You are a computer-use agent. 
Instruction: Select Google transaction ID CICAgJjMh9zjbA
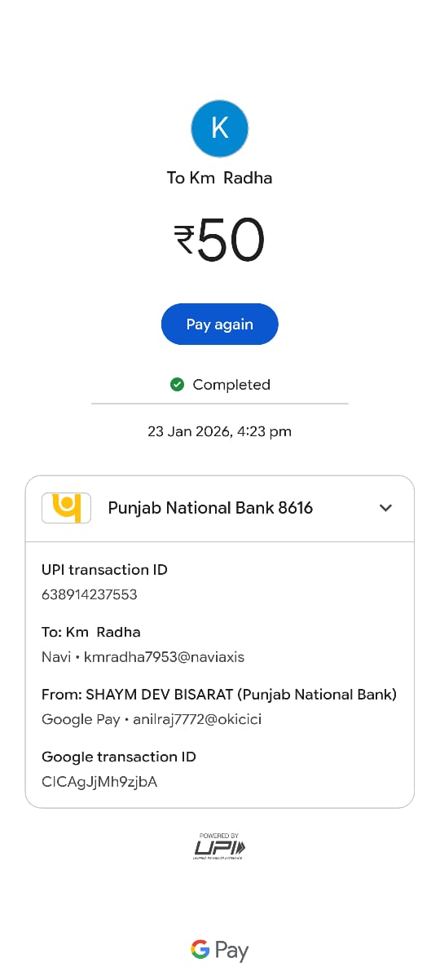pos(99,782)
